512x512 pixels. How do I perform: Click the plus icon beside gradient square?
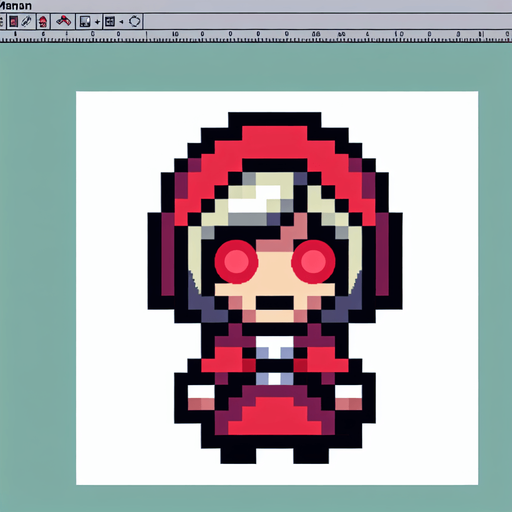coord(97,22)
